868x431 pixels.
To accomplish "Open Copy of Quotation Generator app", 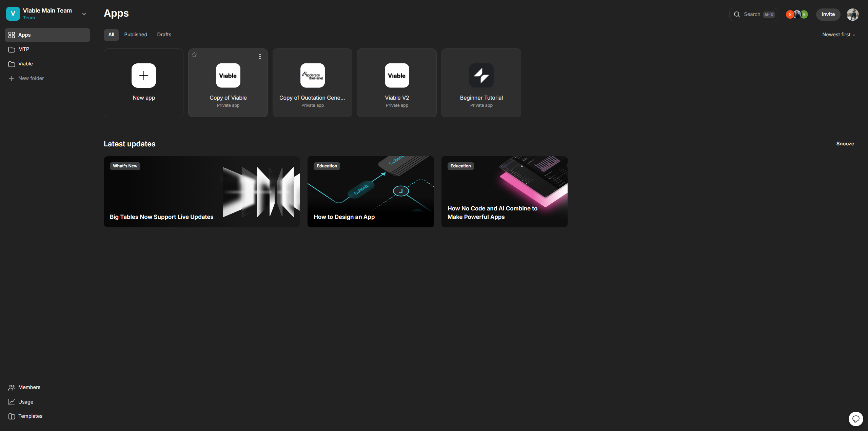I will 312,83.
